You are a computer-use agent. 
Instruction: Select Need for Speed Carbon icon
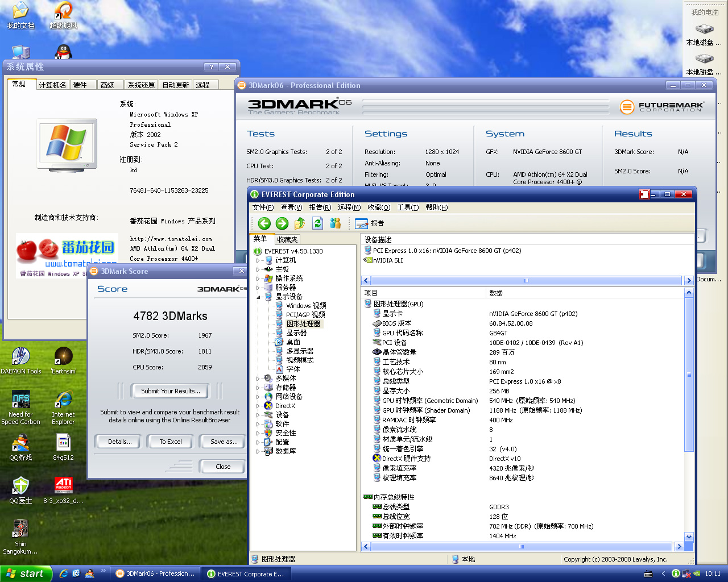tap(21, 408)
